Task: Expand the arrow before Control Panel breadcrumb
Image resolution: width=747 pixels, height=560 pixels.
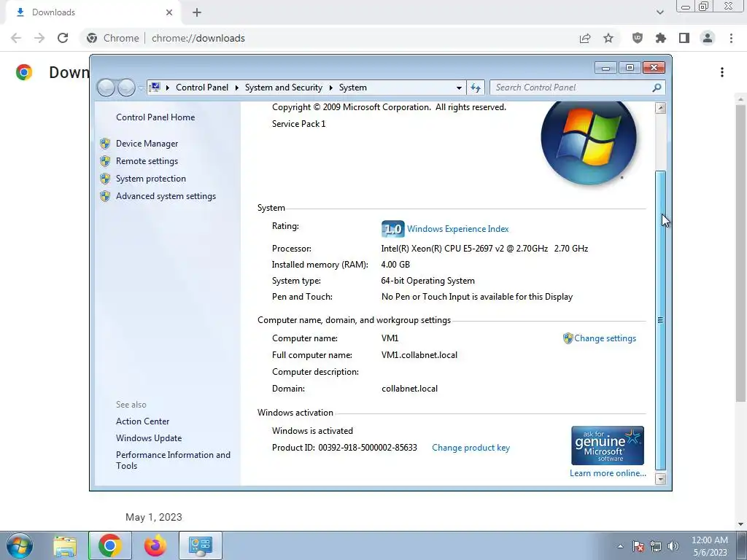Action: pos(168,87)
